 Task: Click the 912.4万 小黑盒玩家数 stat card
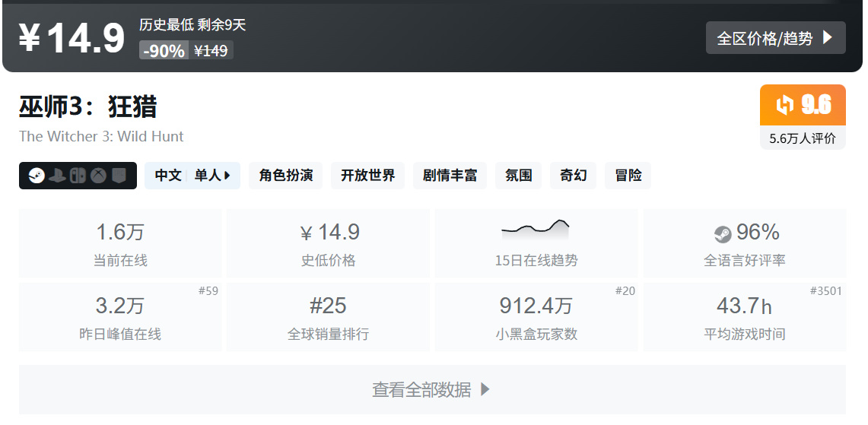536,316
